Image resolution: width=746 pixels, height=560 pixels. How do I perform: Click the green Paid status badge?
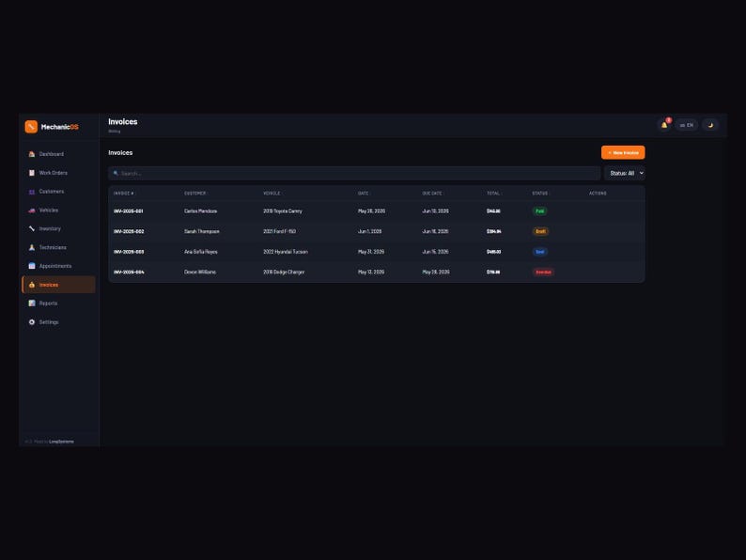point(539,210)
